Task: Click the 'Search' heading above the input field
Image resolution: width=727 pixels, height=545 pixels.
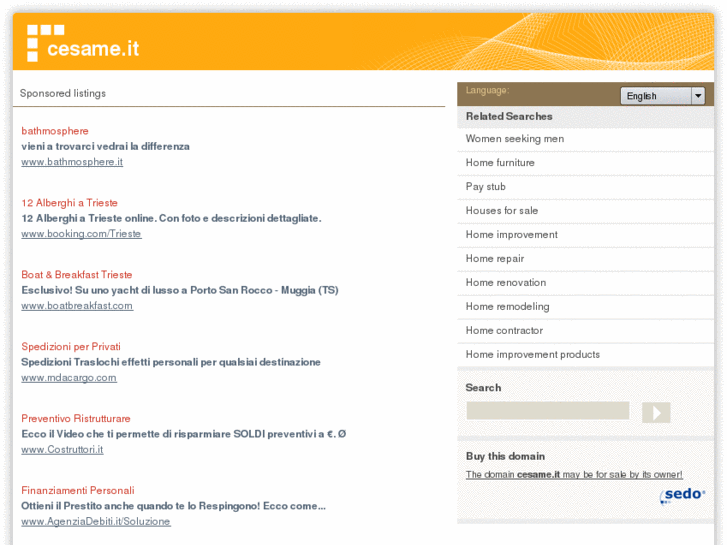Action: (x=483, y=388)
